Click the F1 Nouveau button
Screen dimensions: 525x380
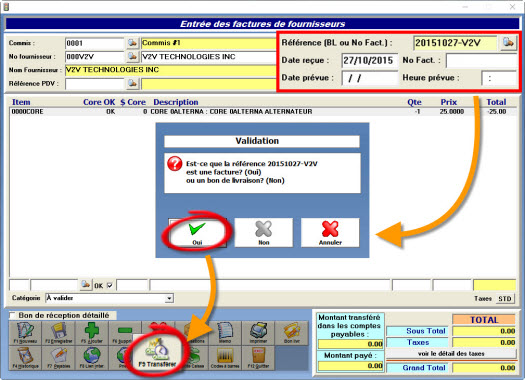point(25,333)
